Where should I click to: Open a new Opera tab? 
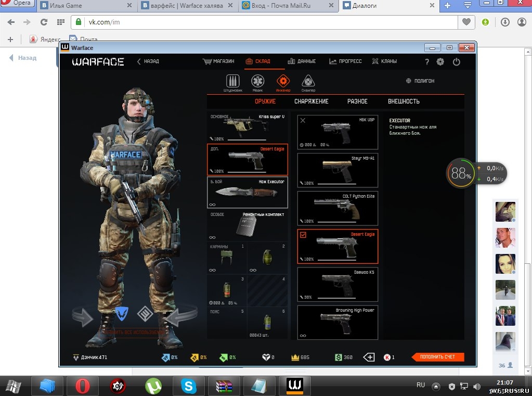(448, 5)
